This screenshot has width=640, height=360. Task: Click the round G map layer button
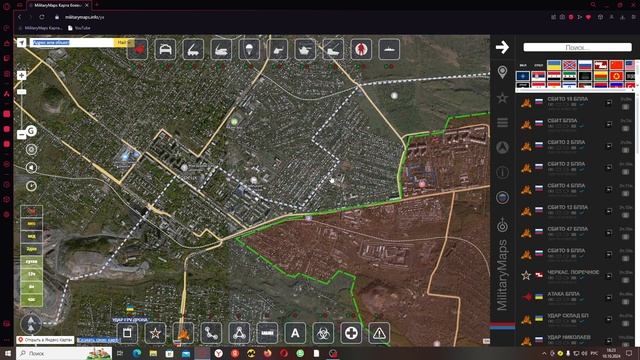tap(31, 131)
